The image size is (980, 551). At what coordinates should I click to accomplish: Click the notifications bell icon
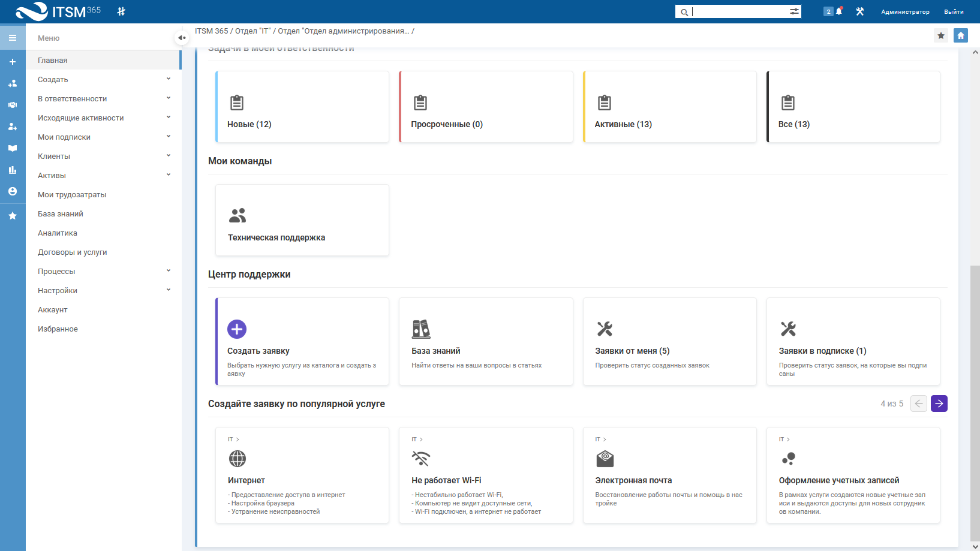(839, 11)
